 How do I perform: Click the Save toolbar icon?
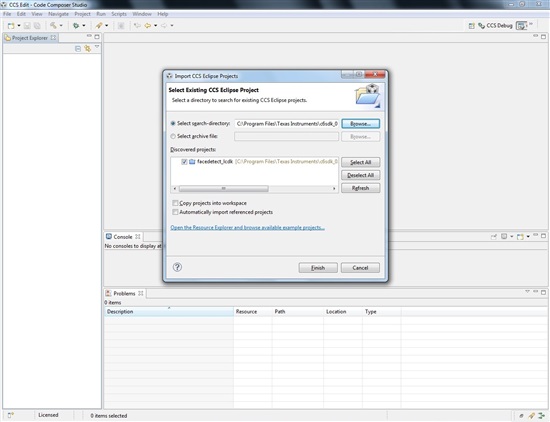pos(27,26)
